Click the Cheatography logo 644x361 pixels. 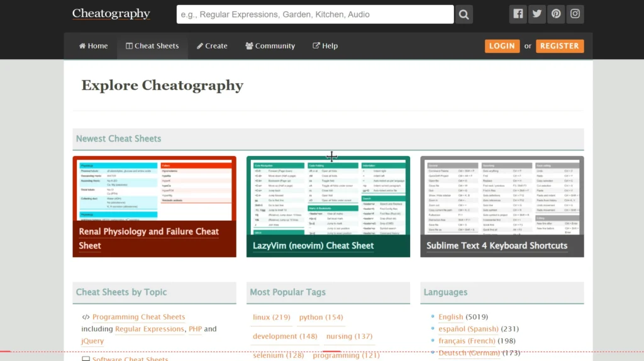[x=111, y=14]
